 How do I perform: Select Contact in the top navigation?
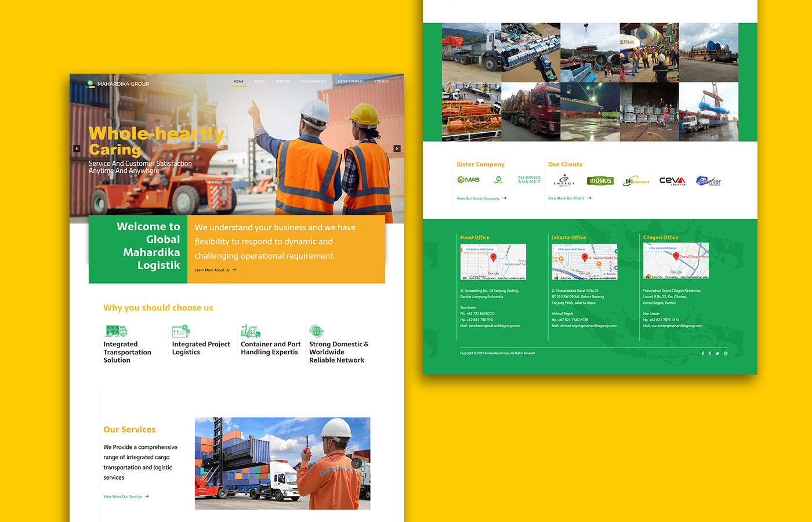click(x=381, y=82)
